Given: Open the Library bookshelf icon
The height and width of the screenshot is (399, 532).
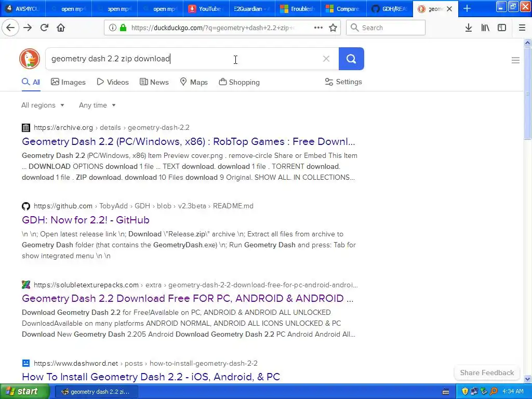Looking at the screenshot, I should [x=485, y=28].
